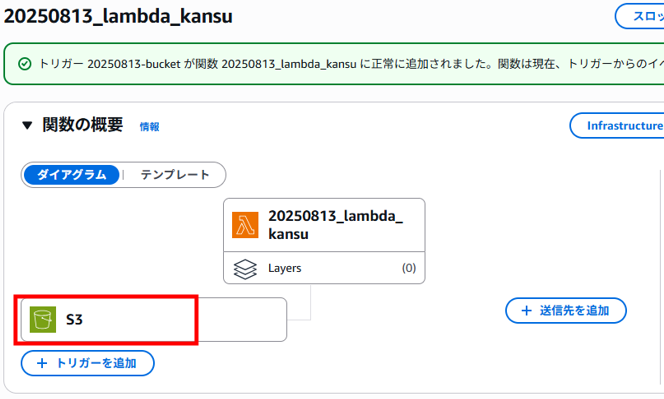The height and width of the screenshot is (399, 664).
Task: Switch to the テンプレート view
Action: [x=174, y=175]
